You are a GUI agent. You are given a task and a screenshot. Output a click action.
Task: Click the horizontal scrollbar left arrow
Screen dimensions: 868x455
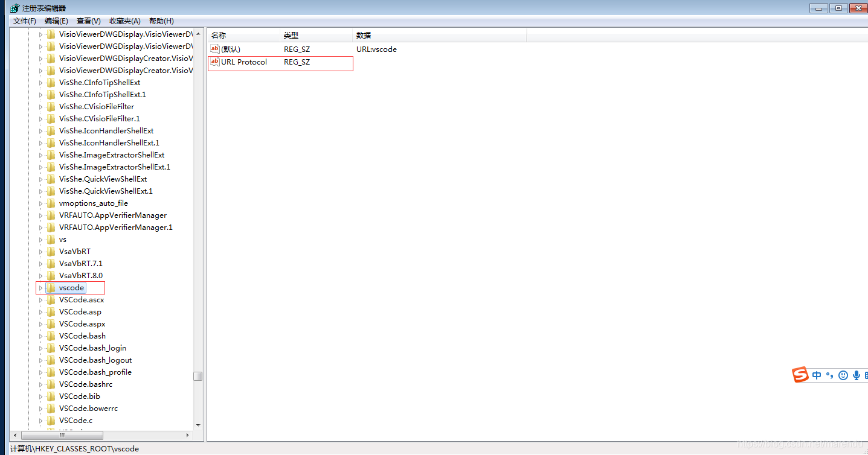(x=16, y=435)
